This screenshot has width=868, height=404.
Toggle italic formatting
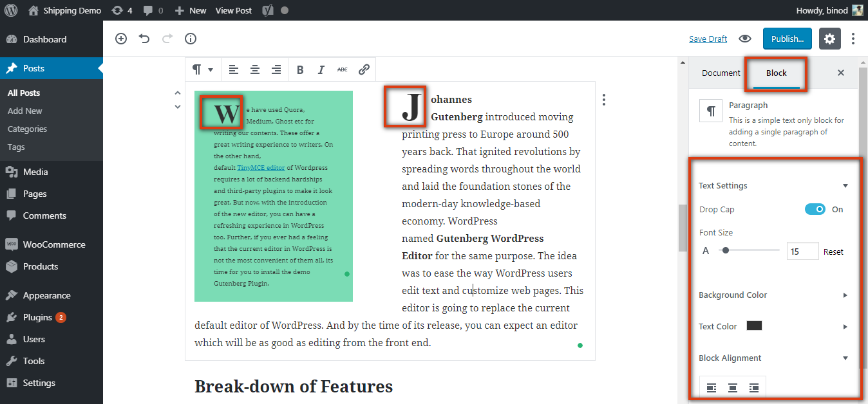tap(321, 69)
